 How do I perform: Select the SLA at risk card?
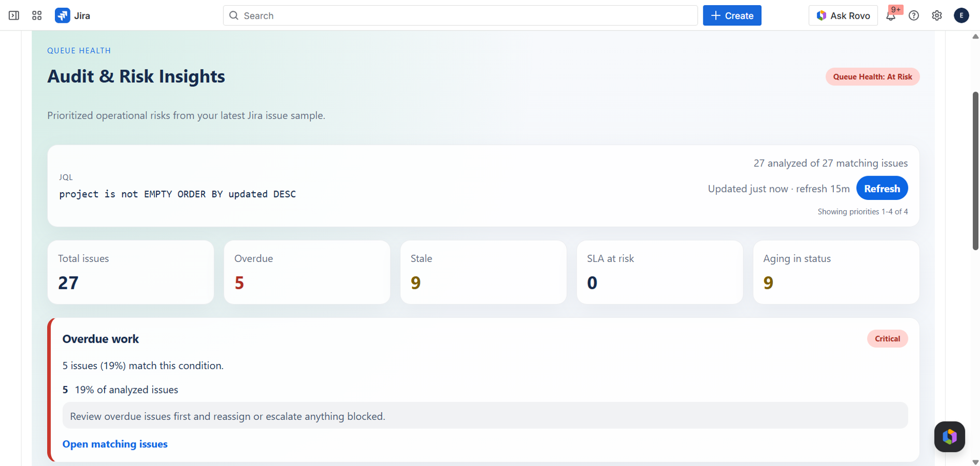(660, 272)
